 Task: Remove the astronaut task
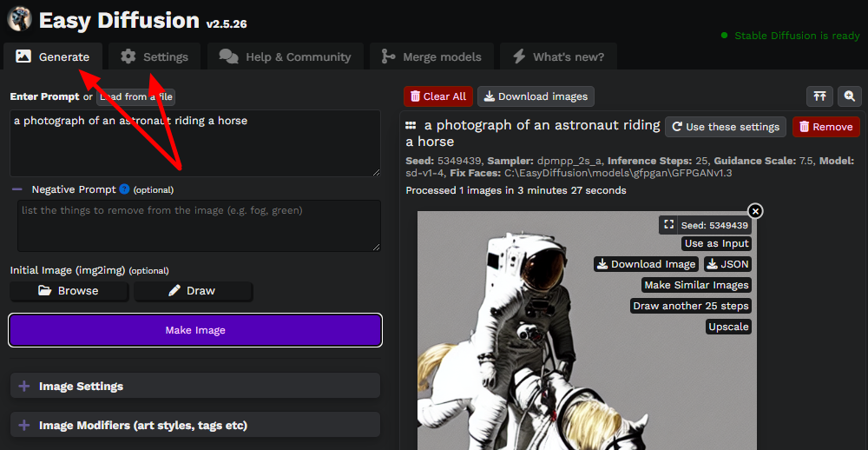pyautogui.click(x=826, y=127)
